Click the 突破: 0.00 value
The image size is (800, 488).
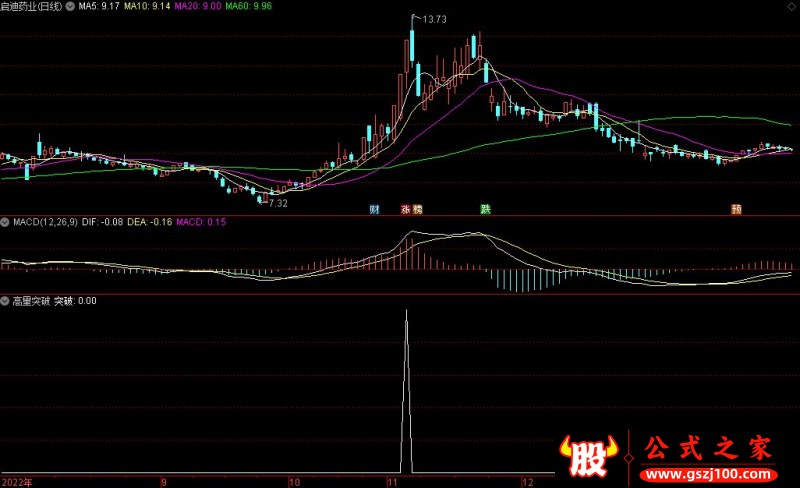click(x=76, y=301)
